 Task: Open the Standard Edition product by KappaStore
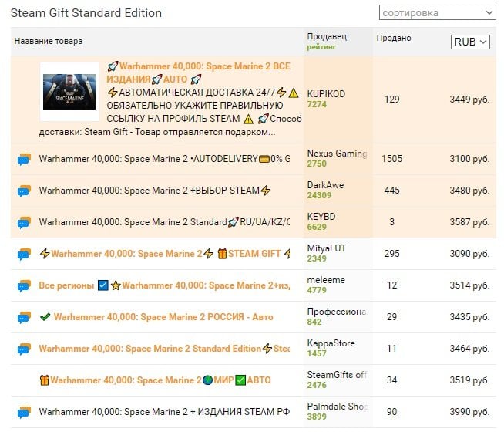coord(164,349)
